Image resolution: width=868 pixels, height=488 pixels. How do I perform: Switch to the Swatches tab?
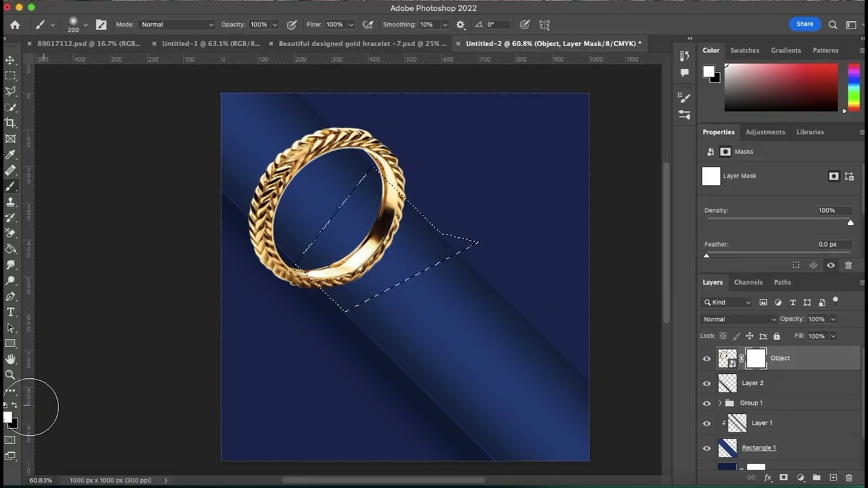click(745, 50)
